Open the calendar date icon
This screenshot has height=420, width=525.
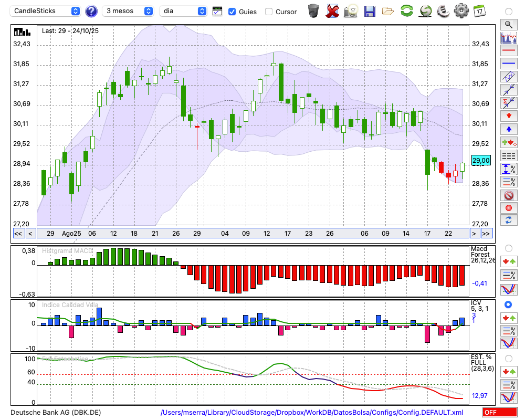[x=479, y=11]
